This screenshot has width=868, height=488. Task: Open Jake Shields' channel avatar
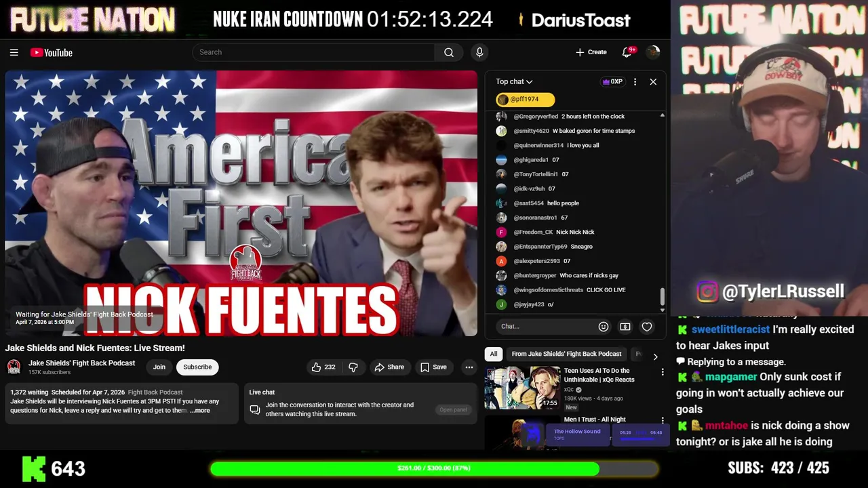[x=14, y=367]
